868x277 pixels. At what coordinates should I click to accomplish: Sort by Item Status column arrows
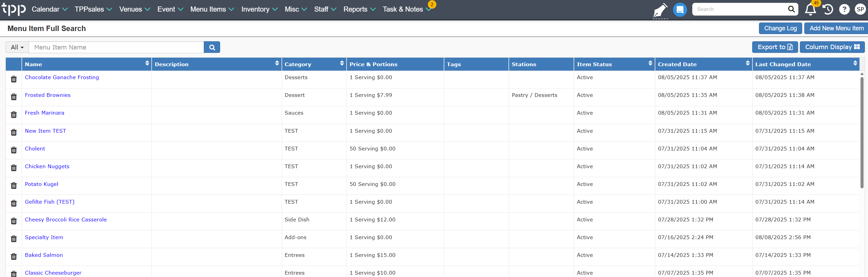[x=650, y=63]
